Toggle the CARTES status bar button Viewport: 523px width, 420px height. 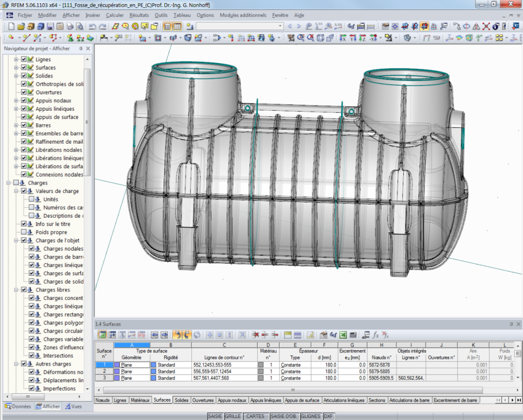(x=255, y=416)
